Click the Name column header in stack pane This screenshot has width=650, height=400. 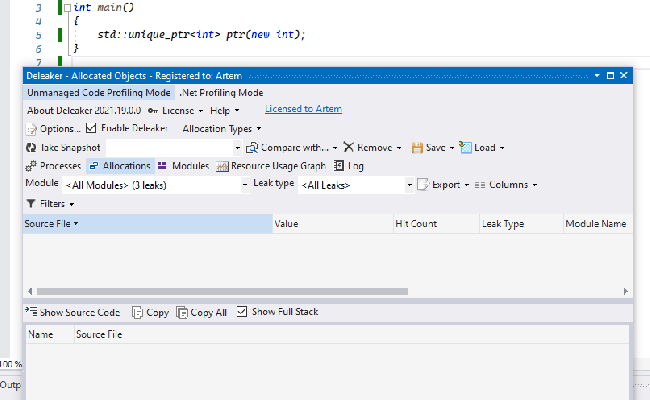pos(50,335)
